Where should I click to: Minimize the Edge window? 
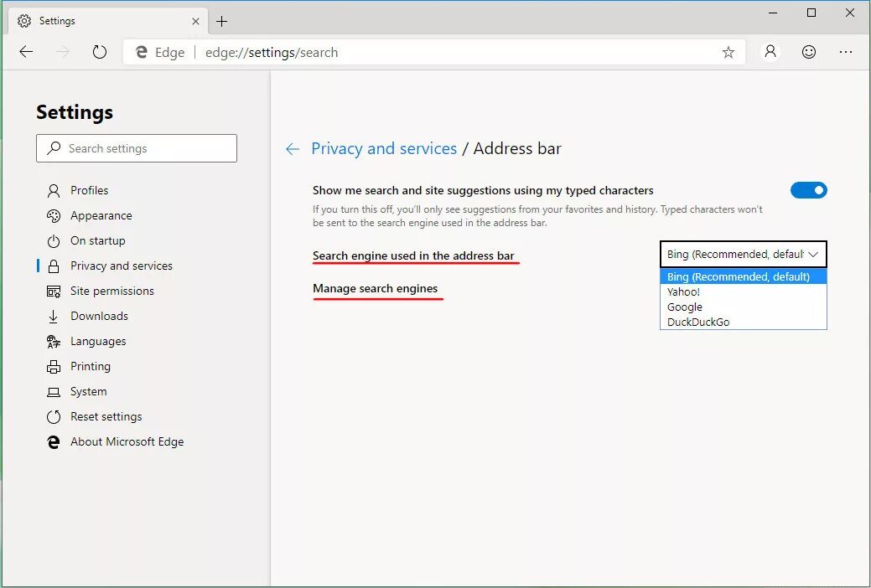773,13
